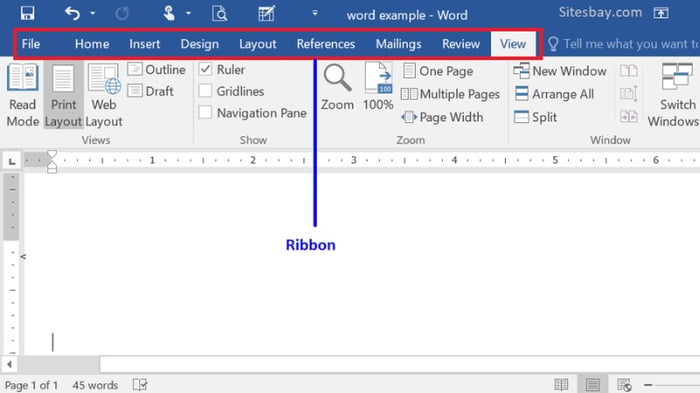Go to the Layout tab
Image resolution: width=700 pixels, height=393 pixels.
click(258, 44)
